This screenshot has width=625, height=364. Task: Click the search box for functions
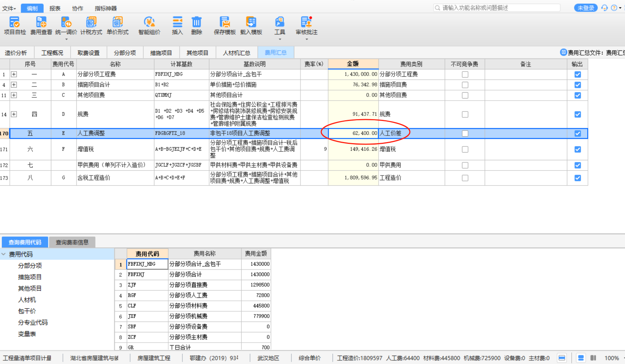point(497,8)
